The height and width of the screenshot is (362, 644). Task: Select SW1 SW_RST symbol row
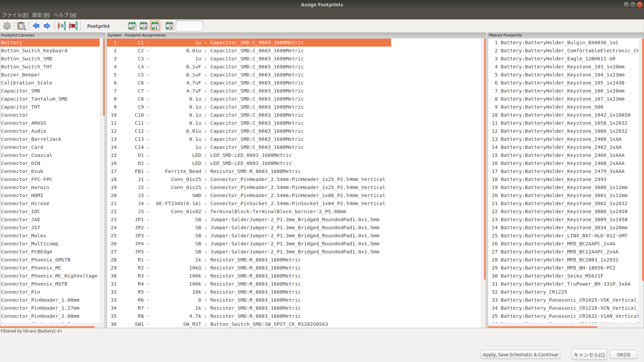(x=249, y=324)
